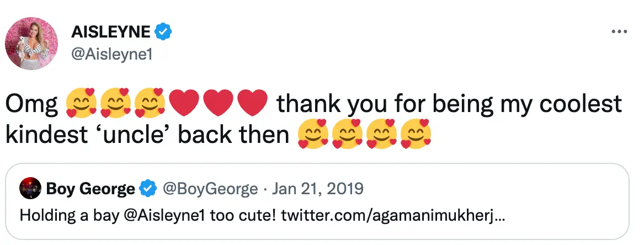
Task: Open the AISLEYNE display name link
Action: (x=110, y=32)
